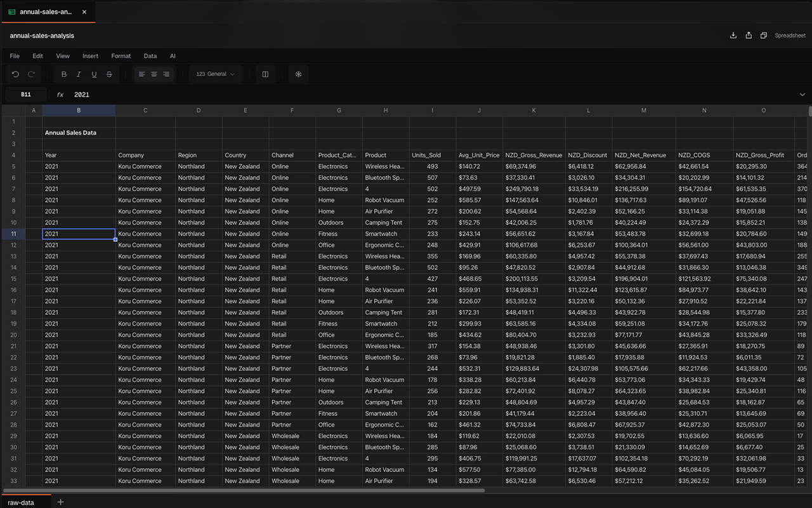Screen dimensions: 812x508
Task: Add a new sheet with the plus button
Action: tap(60, 502)
